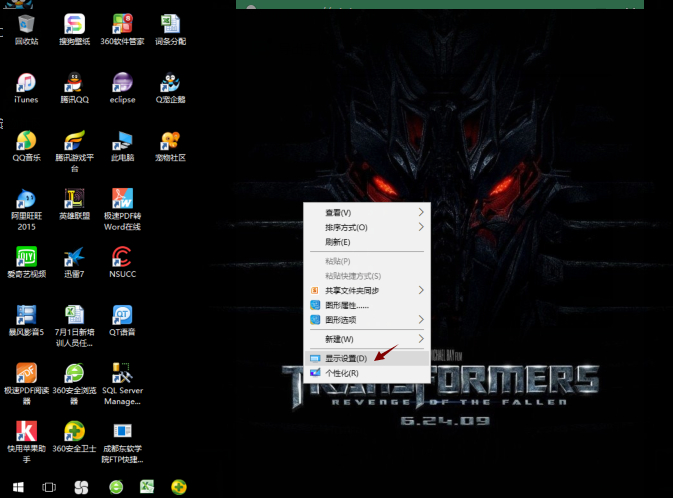Screen dimensions: 673x498
Task: Select the 腾讯游戏平台 desktop shortcut
Action: click(74, 151)
